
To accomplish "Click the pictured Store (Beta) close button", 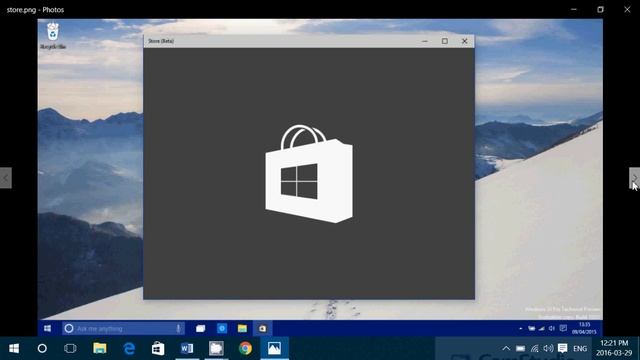I will 464,41.
